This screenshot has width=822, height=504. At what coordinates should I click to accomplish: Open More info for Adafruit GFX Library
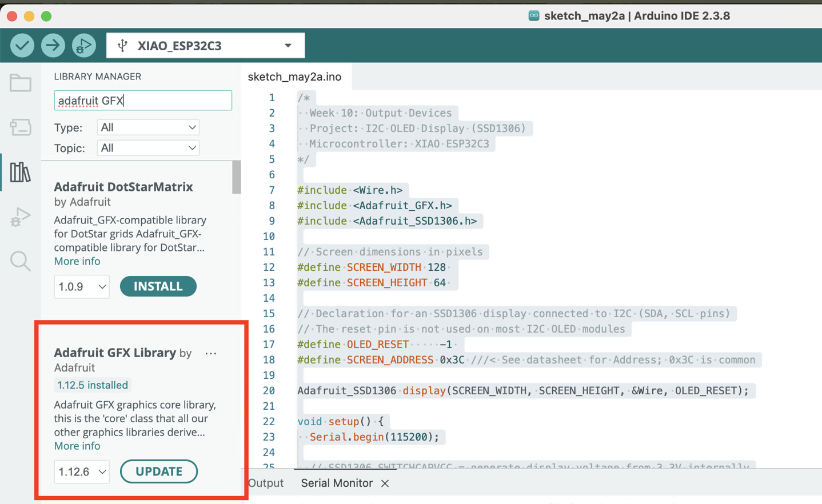click(x=77, y=446)
